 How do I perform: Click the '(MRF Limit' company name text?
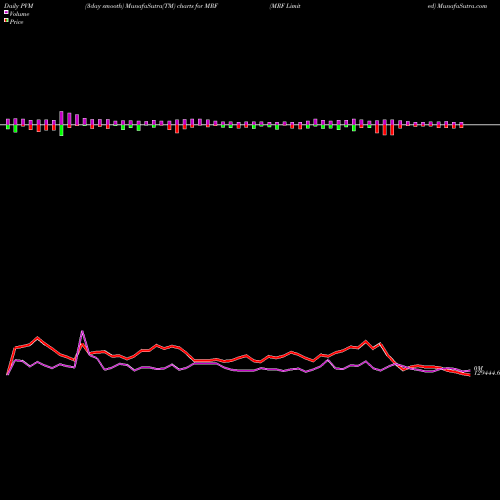click(285, 6)
